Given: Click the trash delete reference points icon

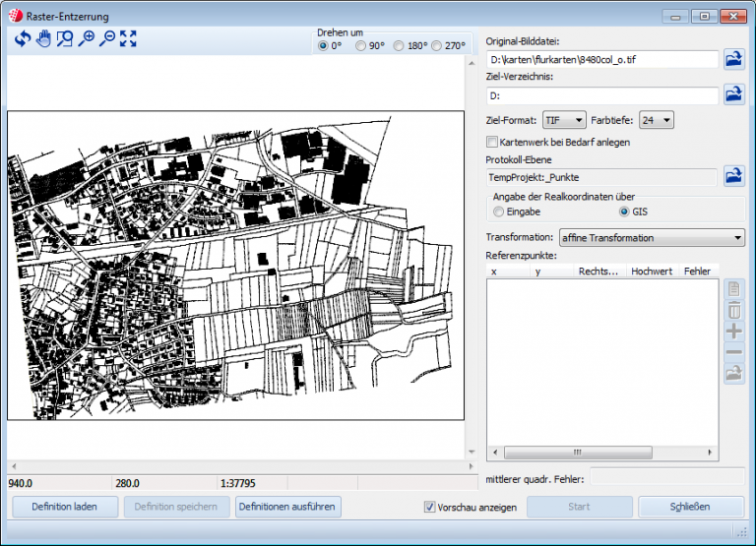Looking at the screenshot, I should tap(733, 310).
